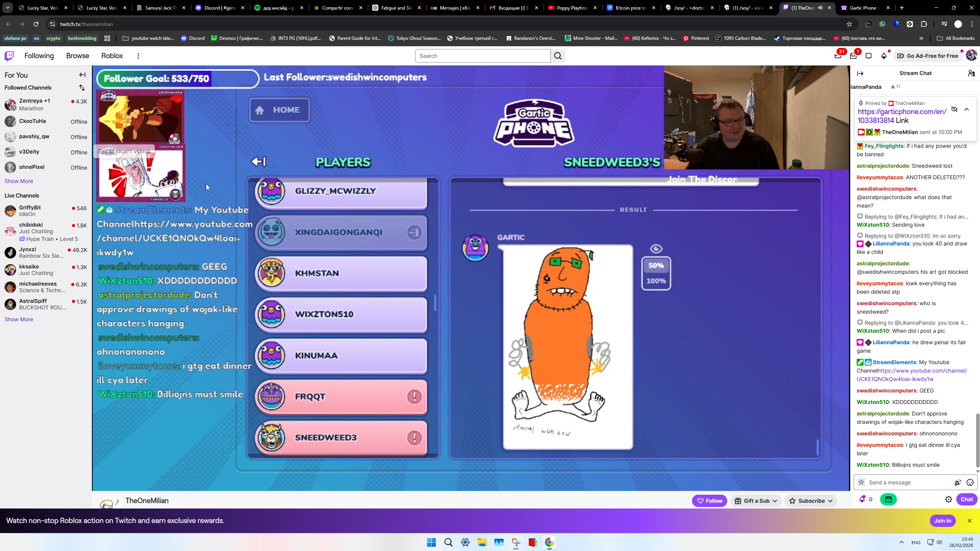Open the Community users icon in chat
The width and height of the screenshot is (980, 551).
tap(971, 73)
